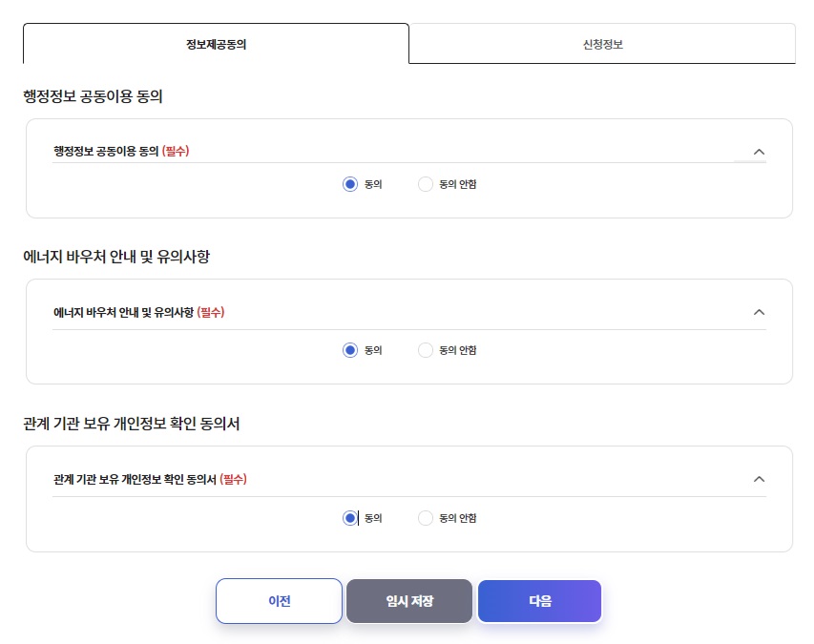Select 동의 for 행정정보 공동이용 동의
This screenshot has width=814, height=644.
(x=350, y=184)
